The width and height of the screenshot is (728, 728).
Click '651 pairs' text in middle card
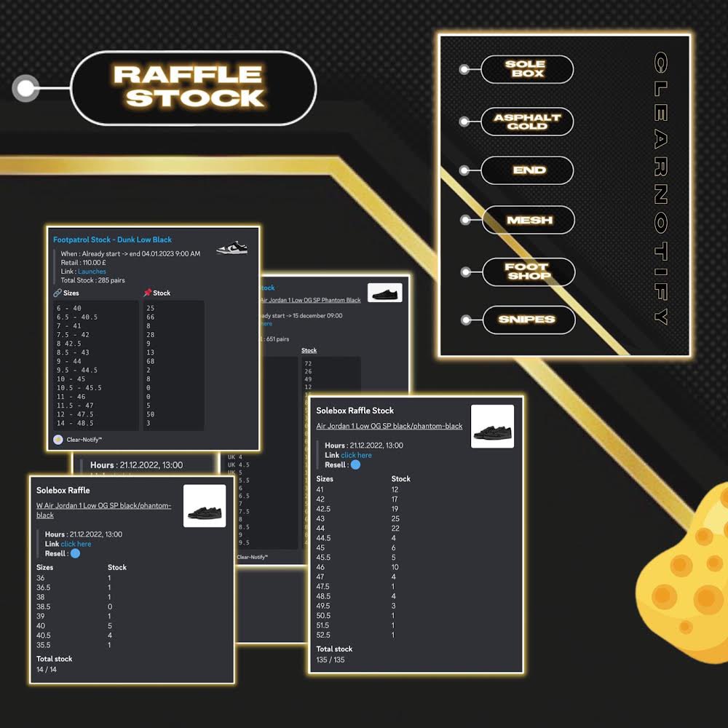277,339
